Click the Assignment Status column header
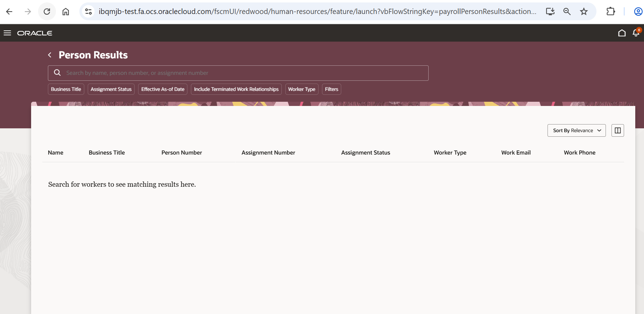The height and width of the screenshot is (314, 644). (x=366, y=152)
